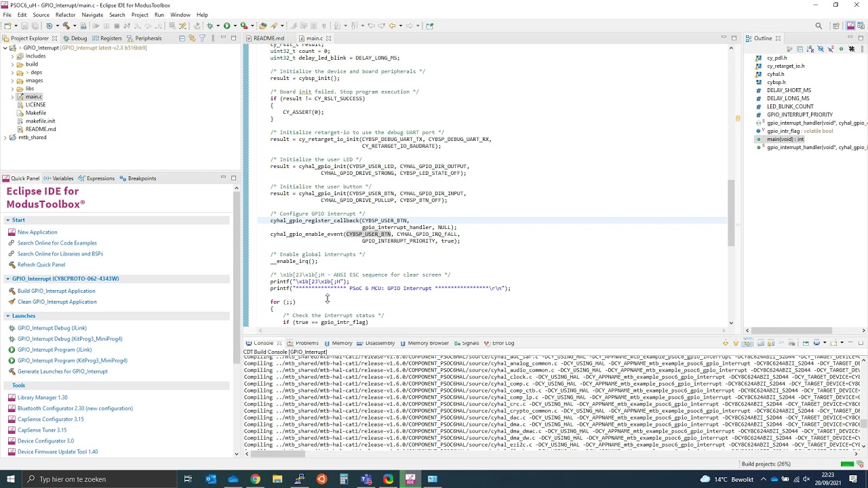
Task: Open the File menu
Action: [x=7, y=15]
